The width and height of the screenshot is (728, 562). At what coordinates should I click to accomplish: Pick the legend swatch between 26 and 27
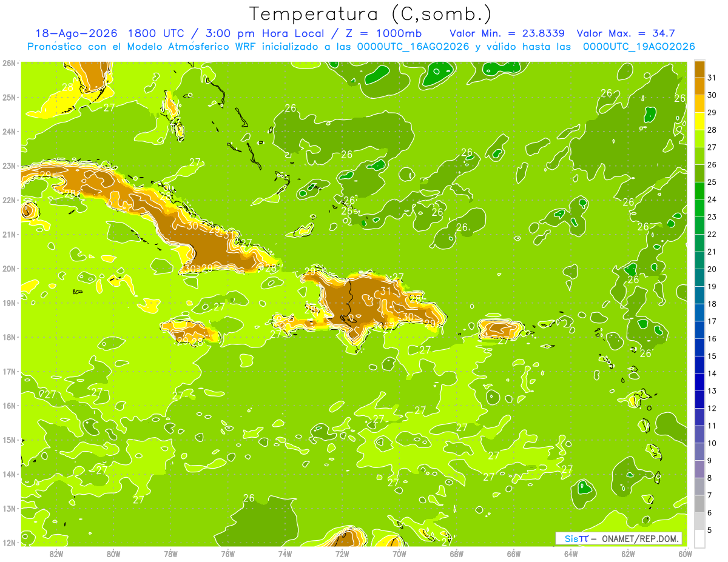699,155
